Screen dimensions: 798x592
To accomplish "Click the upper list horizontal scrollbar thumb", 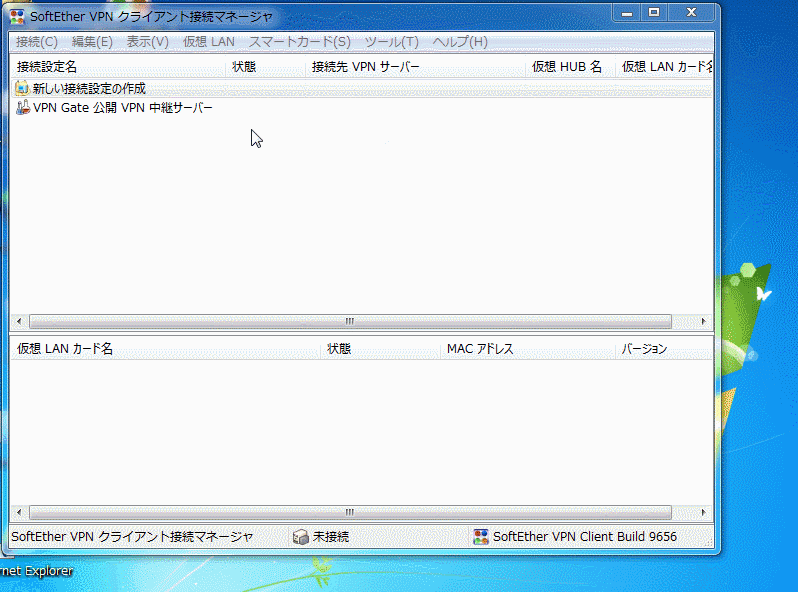I will tap(350, 321).
